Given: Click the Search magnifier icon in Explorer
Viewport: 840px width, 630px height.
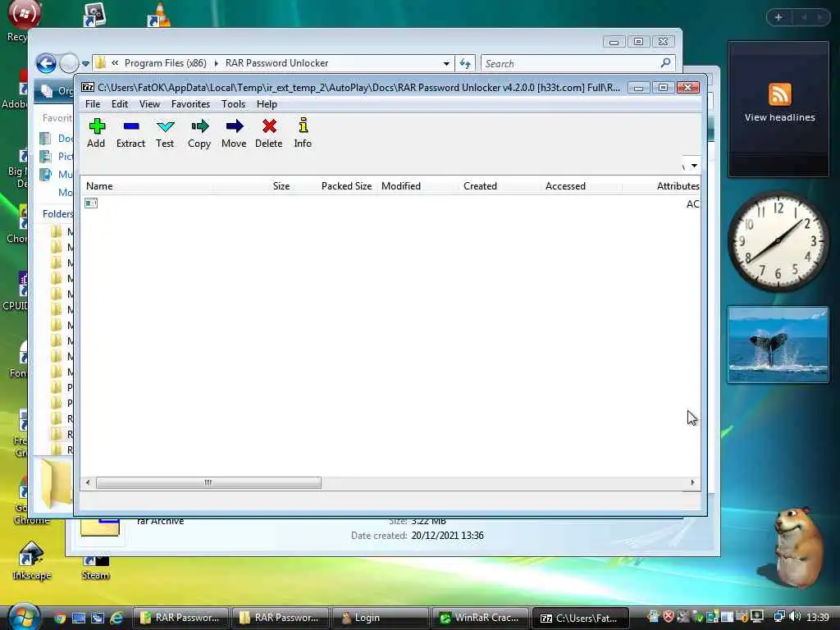Looking at the screenshot, I should click(666, 63).
